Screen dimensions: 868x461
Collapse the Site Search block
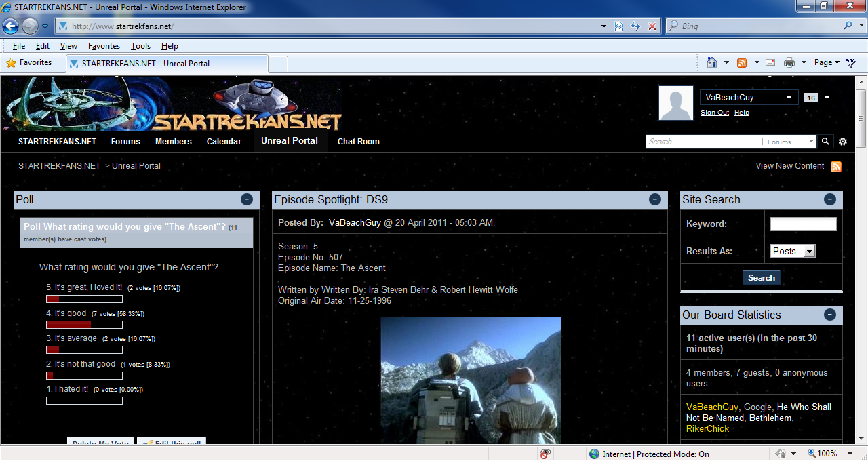[x=830, y=199]
